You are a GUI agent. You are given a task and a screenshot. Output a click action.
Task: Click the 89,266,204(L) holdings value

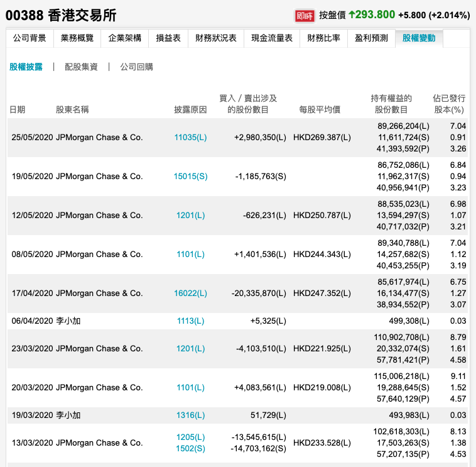[x=403, y=126]
